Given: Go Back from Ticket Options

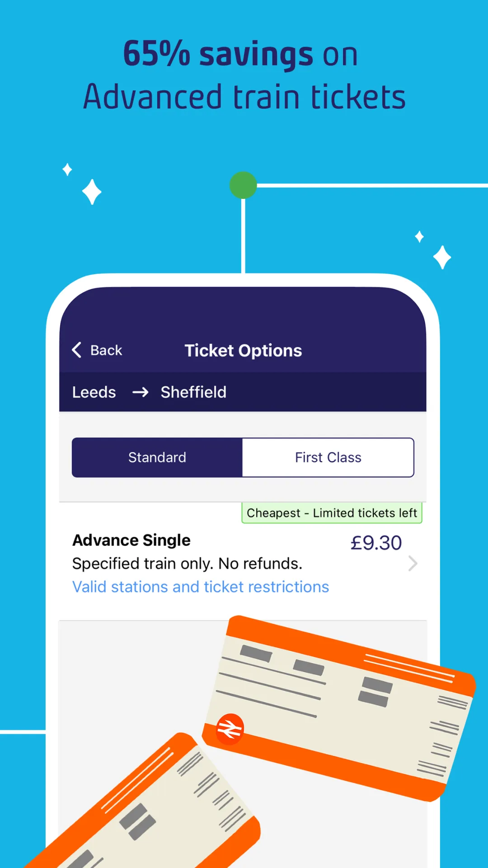Looking at the screenshot, I should 97,350.
